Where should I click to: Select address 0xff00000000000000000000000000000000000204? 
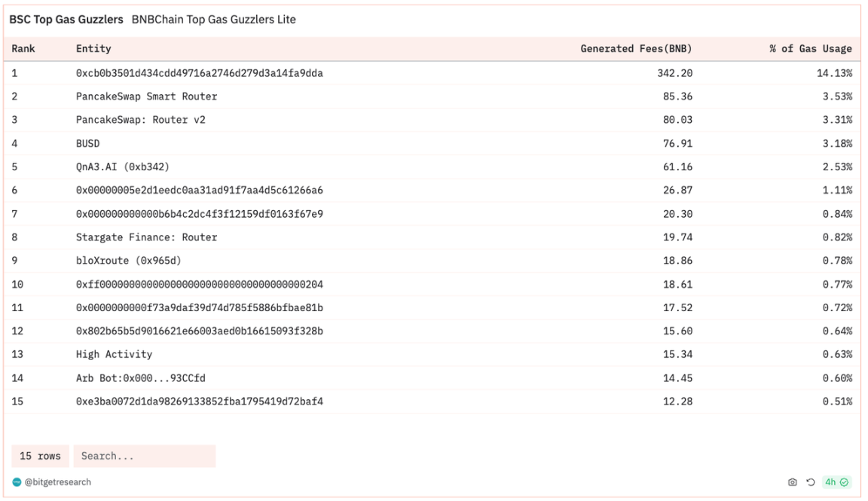199,284
